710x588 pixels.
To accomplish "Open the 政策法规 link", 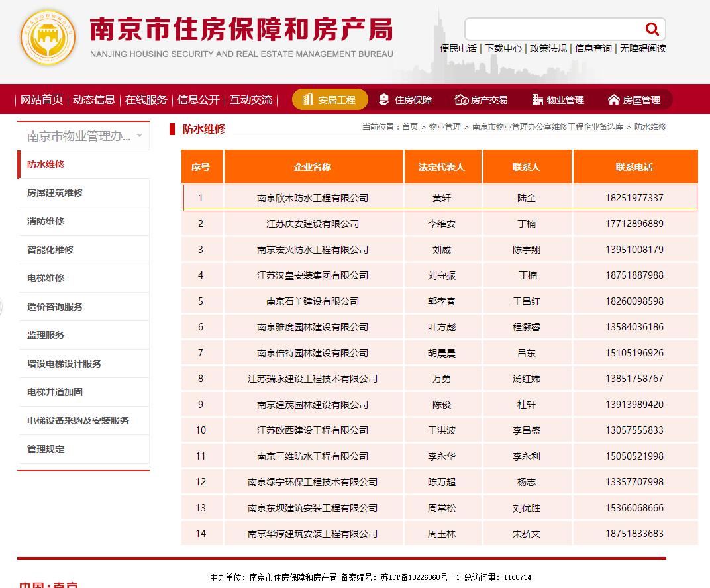I will click(548, 48).
